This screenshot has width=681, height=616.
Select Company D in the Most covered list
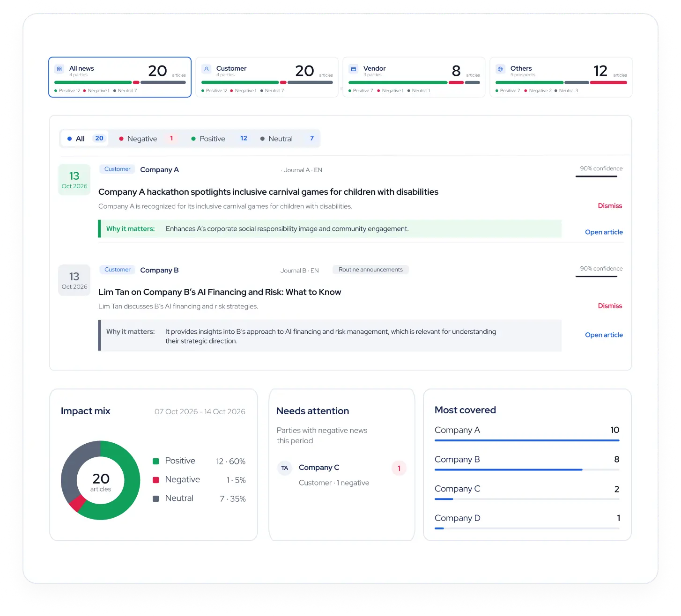pos(458,518)
